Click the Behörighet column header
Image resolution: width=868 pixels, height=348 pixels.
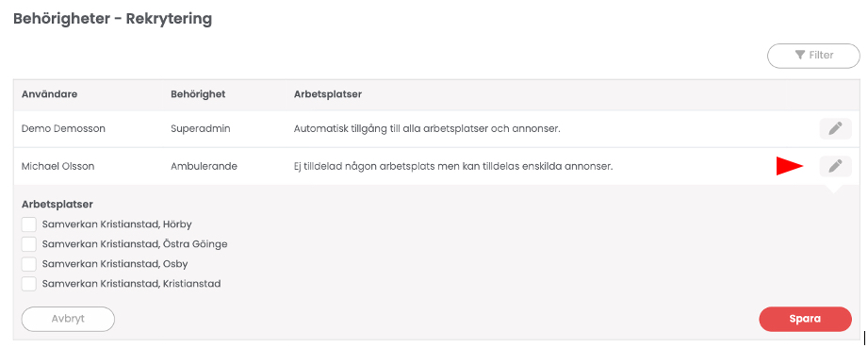point(198,94)
